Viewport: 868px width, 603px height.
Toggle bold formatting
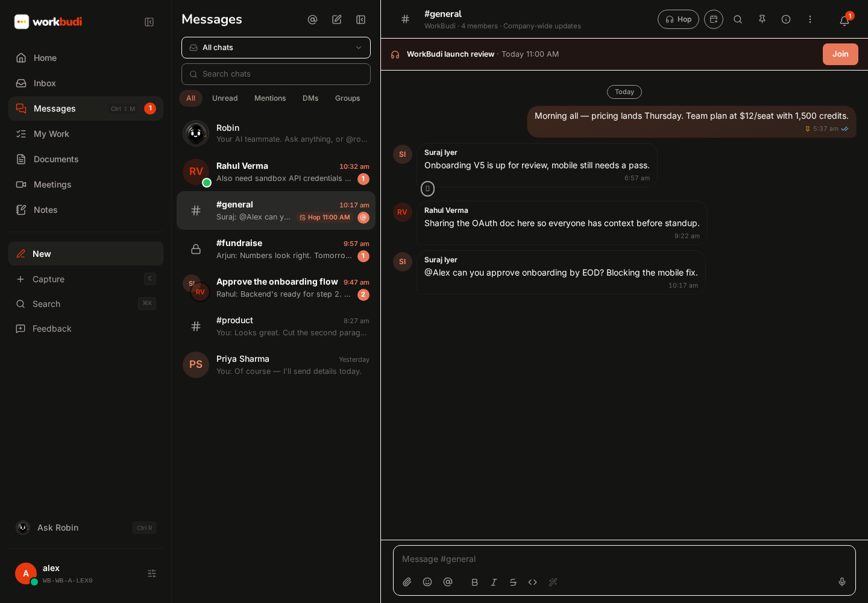pyautogui.click(x=474, y=582)
